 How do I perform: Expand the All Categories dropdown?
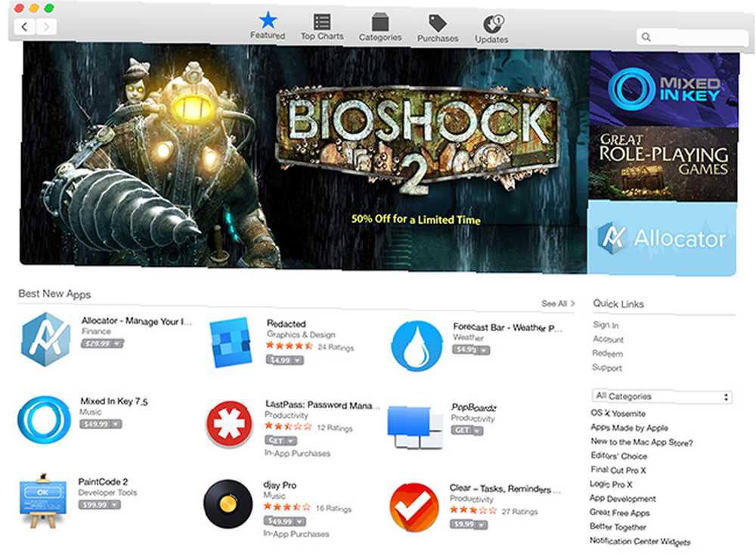click(662, 397)
